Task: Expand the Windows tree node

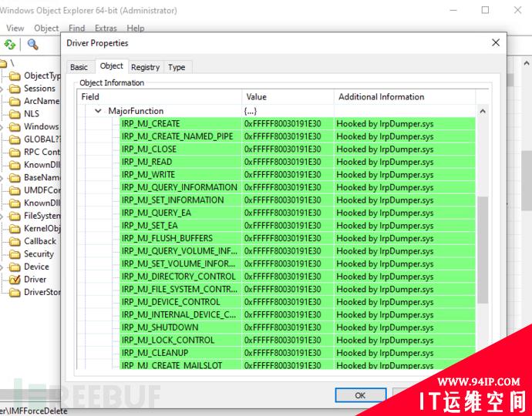Action: point(2,127)
